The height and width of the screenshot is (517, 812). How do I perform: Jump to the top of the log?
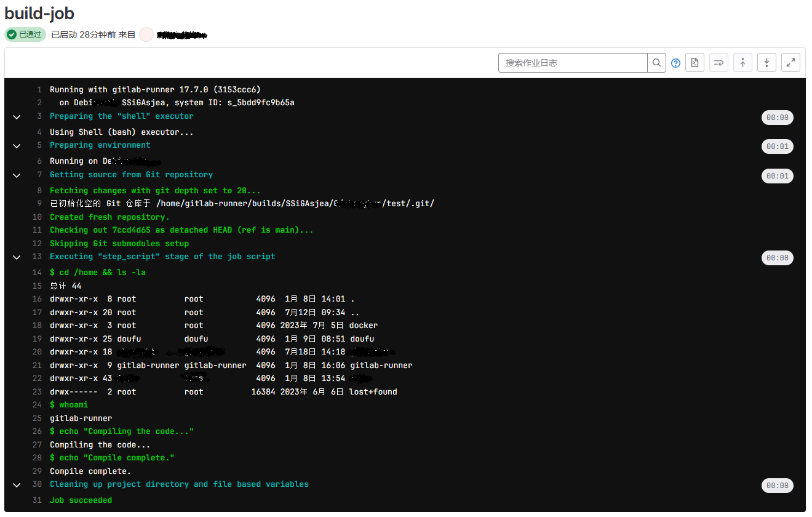coord(742,63)
